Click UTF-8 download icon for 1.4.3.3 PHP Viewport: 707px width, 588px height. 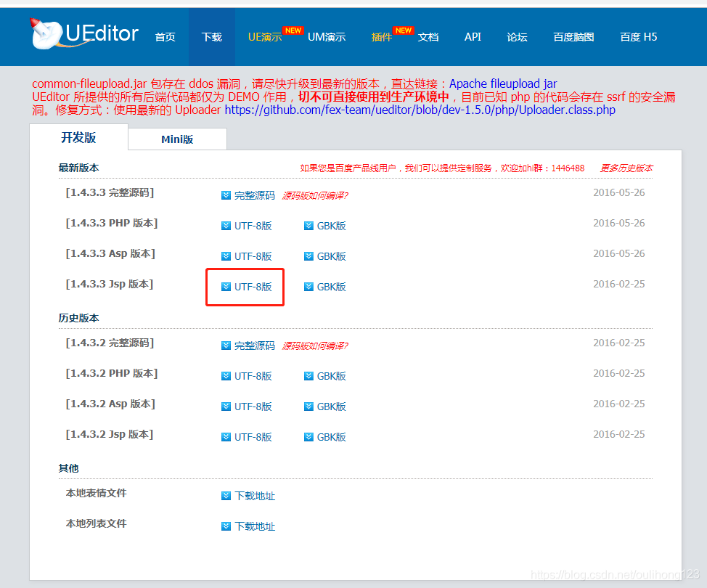pyautogui.click(x=226, y=226)
